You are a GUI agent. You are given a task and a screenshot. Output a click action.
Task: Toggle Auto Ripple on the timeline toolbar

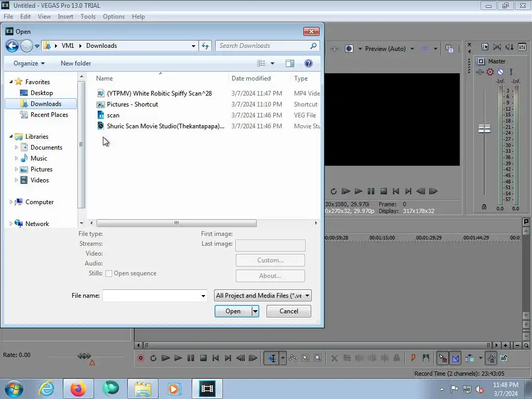pos(470,358)
